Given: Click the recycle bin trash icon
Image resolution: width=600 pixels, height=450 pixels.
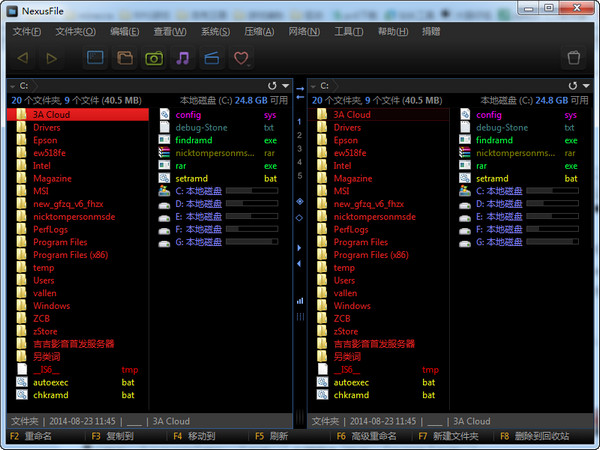Looking at the screenshot, I should (x=573, y=59).
